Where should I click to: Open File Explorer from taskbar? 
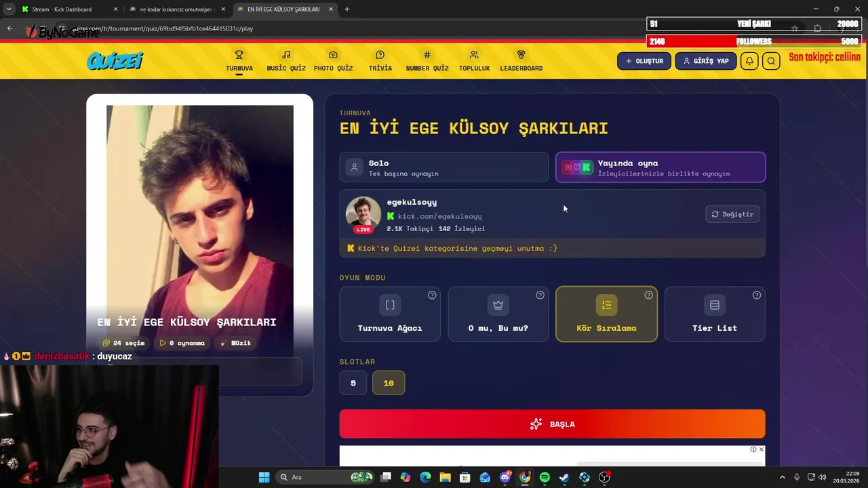(445, 477)
